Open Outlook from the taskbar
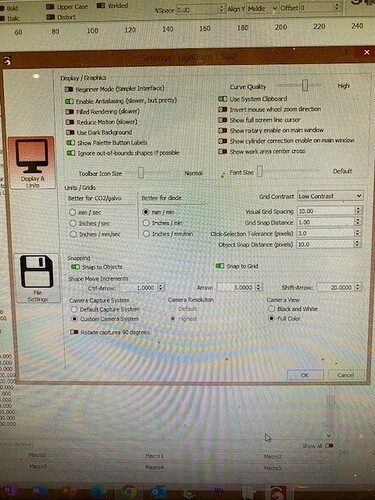 (x=157, y=493)
